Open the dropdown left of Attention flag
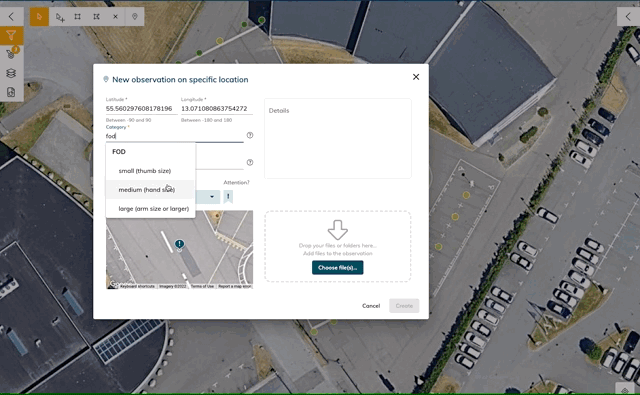Screen dimensions: 640x395 (208, 197)
